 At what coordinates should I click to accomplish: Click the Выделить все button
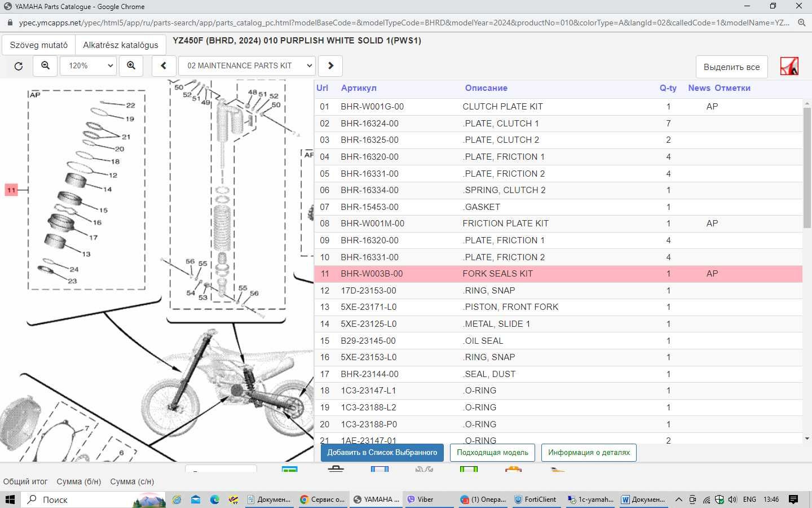point(731,67)
